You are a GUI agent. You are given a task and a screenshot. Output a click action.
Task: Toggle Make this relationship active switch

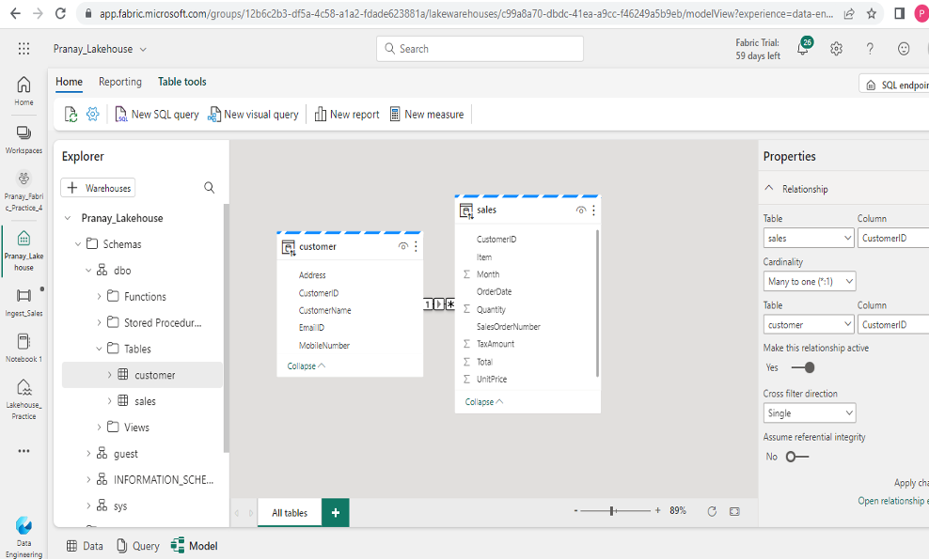(x=803, y=367)
